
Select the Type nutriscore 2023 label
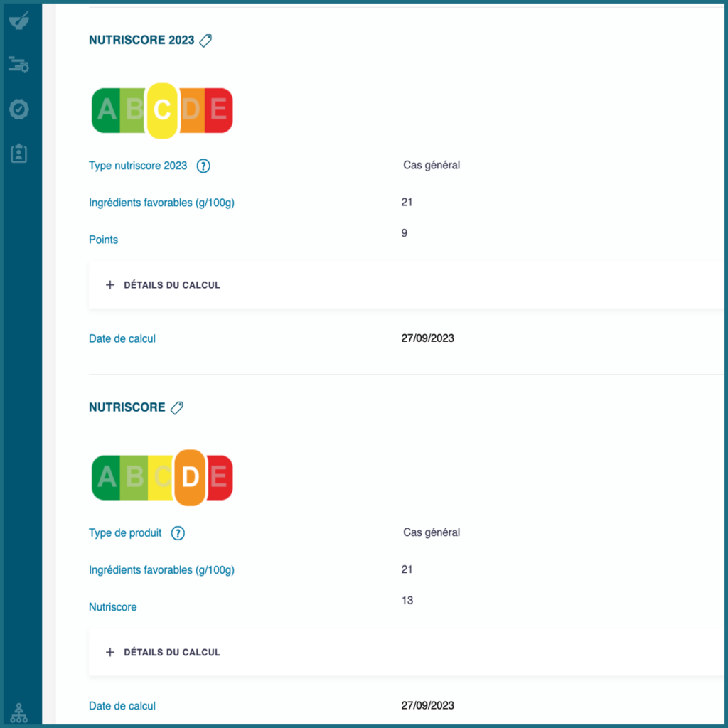(138, 166)
